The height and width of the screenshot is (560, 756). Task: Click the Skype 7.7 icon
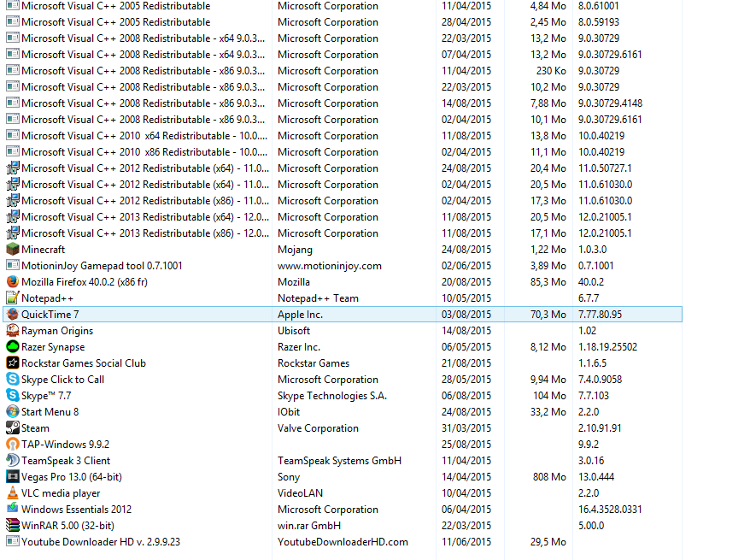pyautogui.click(x=13, y=396)
